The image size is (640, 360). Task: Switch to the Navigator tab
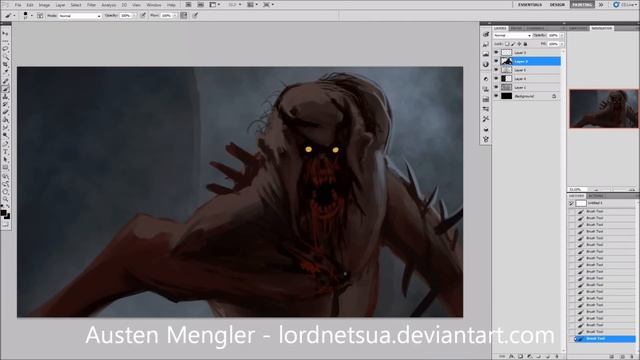coord(602,28)
